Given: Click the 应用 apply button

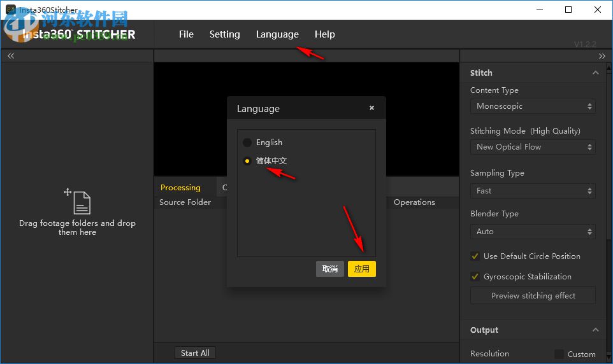Looking at the screenshot, I should coord(362,269).
